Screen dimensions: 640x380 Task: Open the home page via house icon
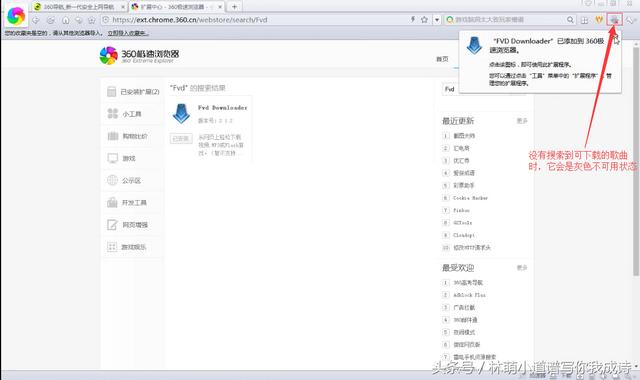coord(65,20)
